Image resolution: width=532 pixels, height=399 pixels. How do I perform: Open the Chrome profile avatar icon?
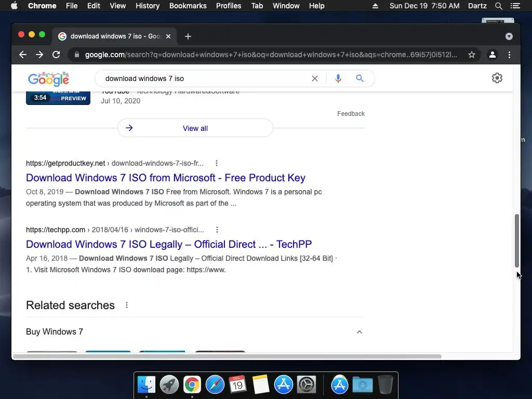493,55
